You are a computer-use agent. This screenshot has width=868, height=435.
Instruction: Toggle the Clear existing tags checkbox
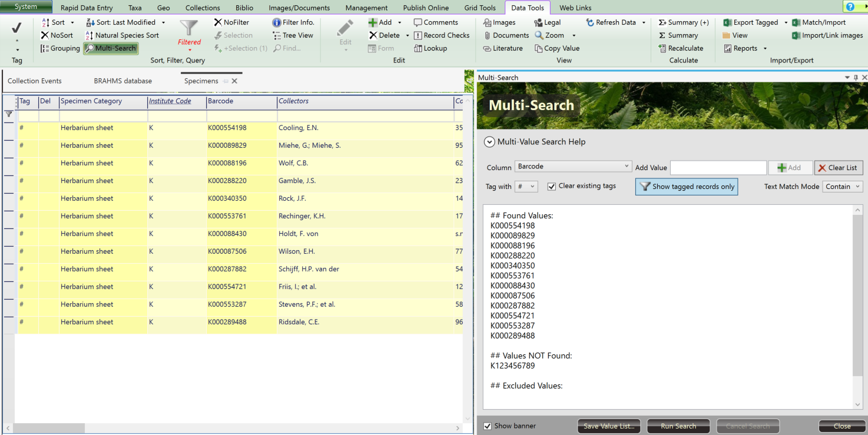(x=552, y=187)
